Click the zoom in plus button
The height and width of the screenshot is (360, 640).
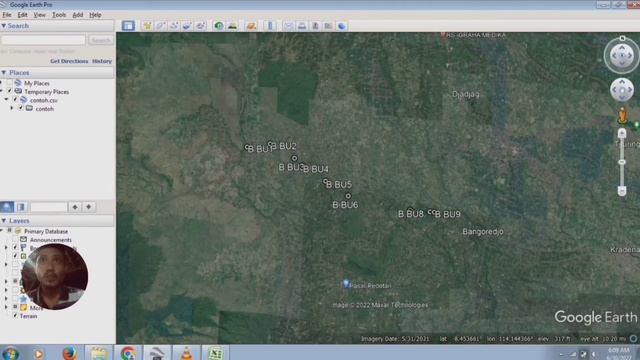622,133
